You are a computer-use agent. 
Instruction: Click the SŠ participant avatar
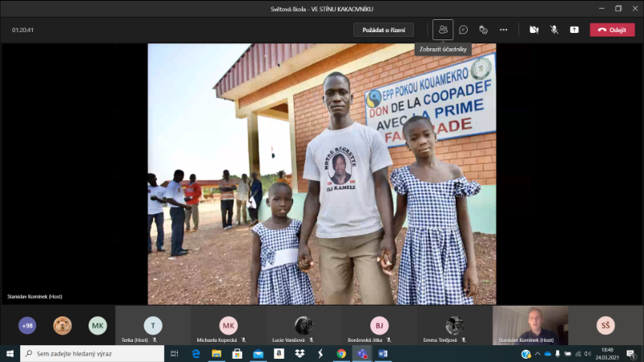tap(605, 325)
